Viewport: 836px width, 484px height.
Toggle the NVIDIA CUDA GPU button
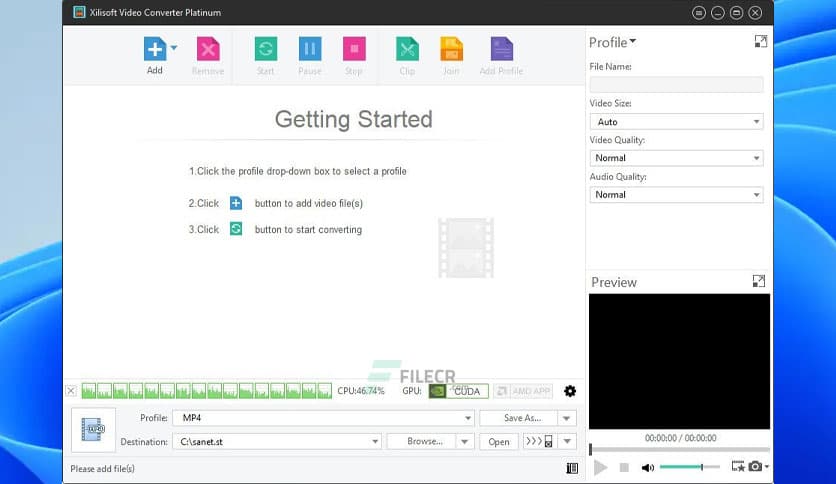[x=459, y=391]
